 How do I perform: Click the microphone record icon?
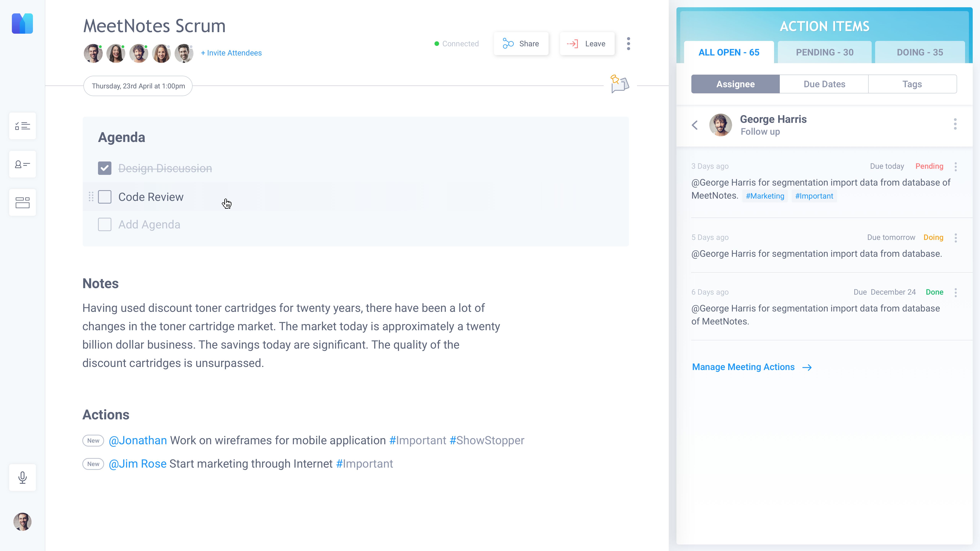click(22, 477)
